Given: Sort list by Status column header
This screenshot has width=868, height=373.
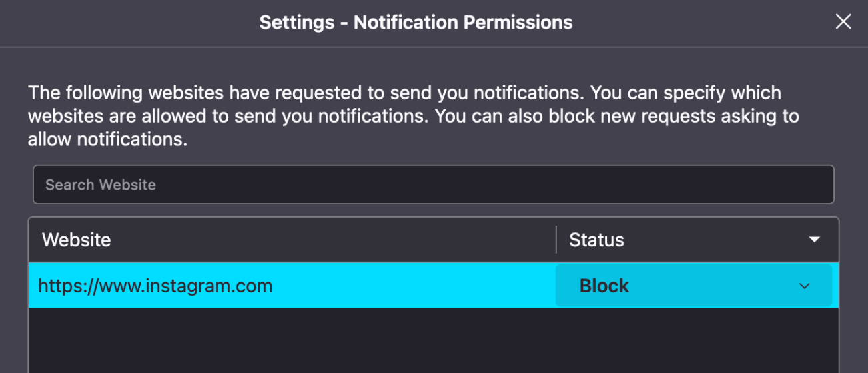Looking at the screenshot, I should click(596, 240).
